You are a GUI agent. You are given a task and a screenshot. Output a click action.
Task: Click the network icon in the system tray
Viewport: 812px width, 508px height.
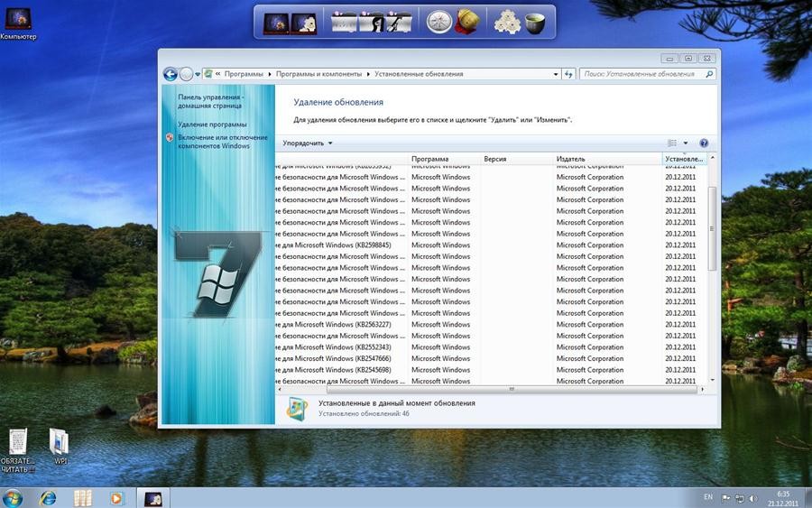tap(740, 498)
